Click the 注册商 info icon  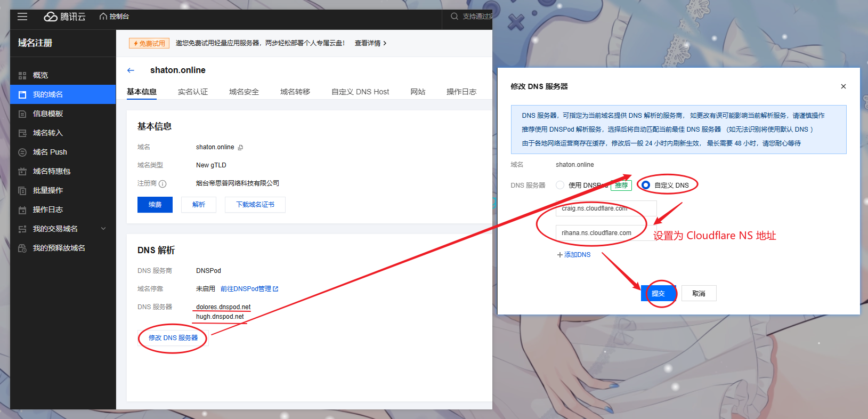tap(163, 183)
